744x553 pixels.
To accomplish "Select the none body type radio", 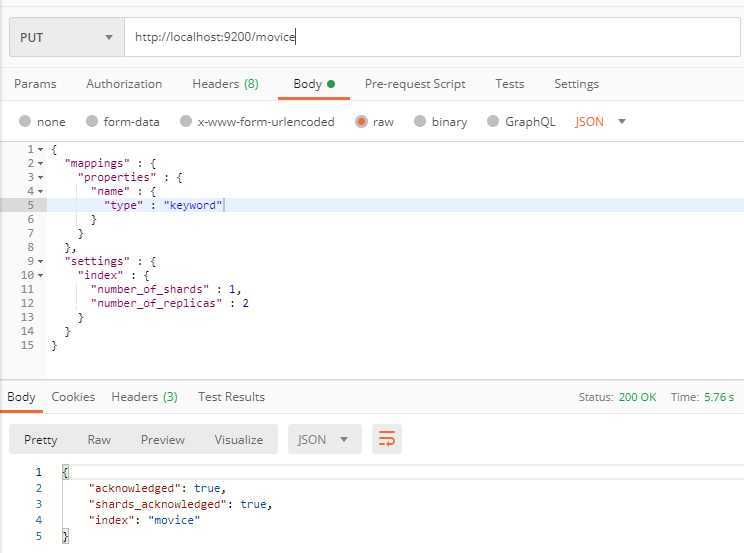I will [25, 122].
